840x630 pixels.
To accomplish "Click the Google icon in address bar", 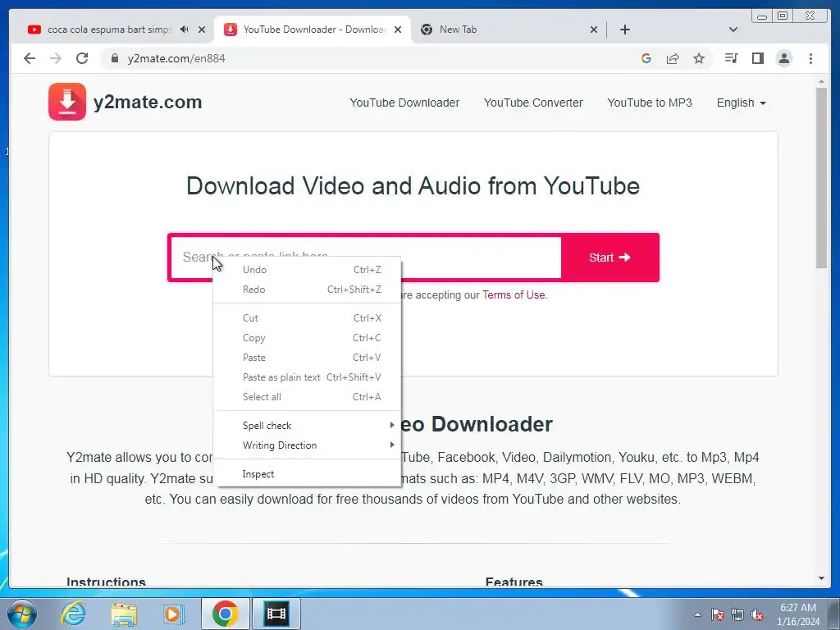I will (x=646, y=58).
